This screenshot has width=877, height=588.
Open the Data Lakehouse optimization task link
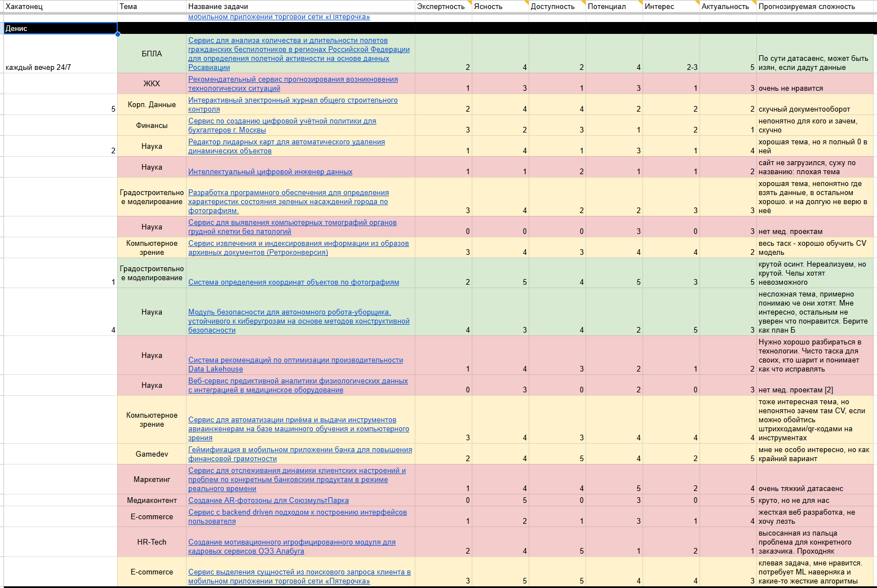pyautogui.click(x=295, y=364)
